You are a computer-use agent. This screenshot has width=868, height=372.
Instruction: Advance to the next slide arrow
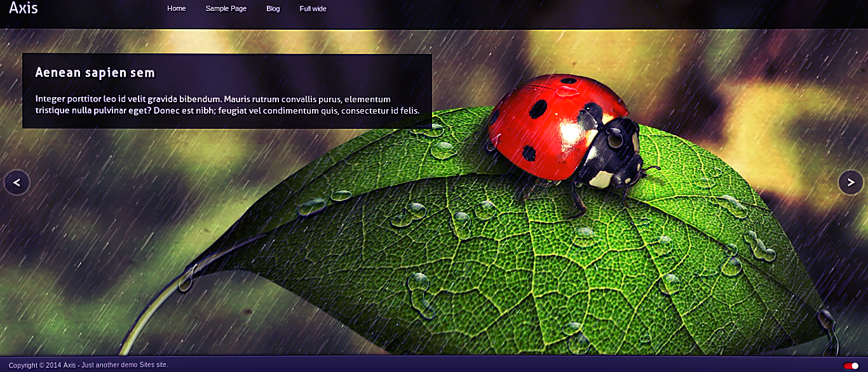851,183
